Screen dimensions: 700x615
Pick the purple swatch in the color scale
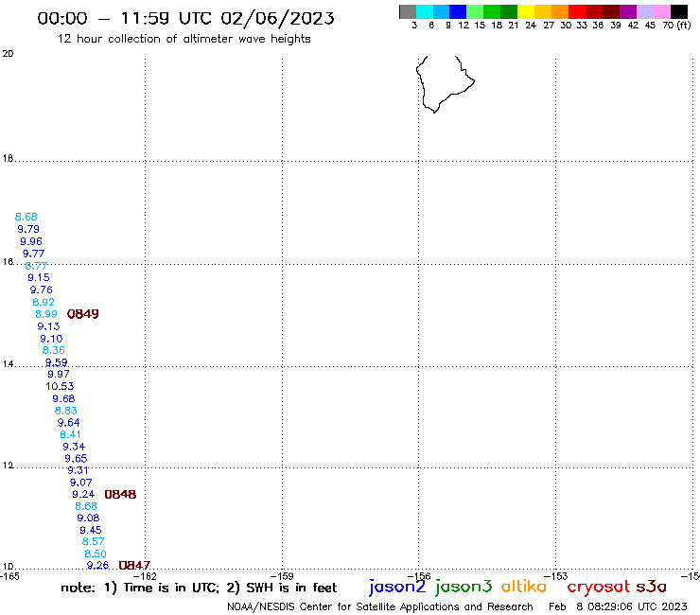coord(628,11)
